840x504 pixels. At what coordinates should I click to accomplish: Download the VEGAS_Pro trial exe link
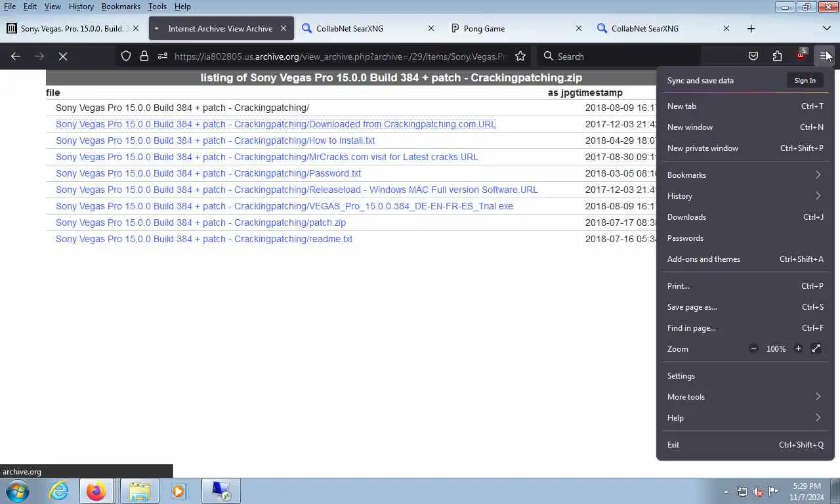tap(284, 206)
